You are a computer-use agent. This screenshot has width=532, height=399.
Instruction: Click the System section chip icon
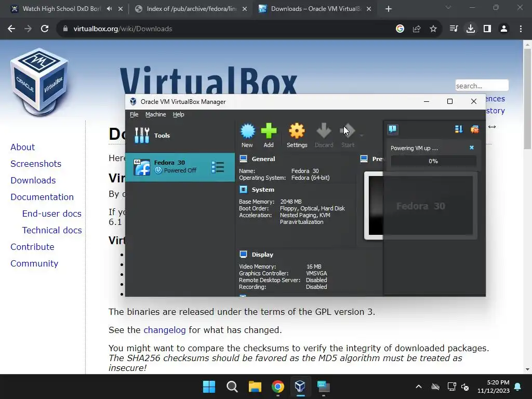[243, 189]
